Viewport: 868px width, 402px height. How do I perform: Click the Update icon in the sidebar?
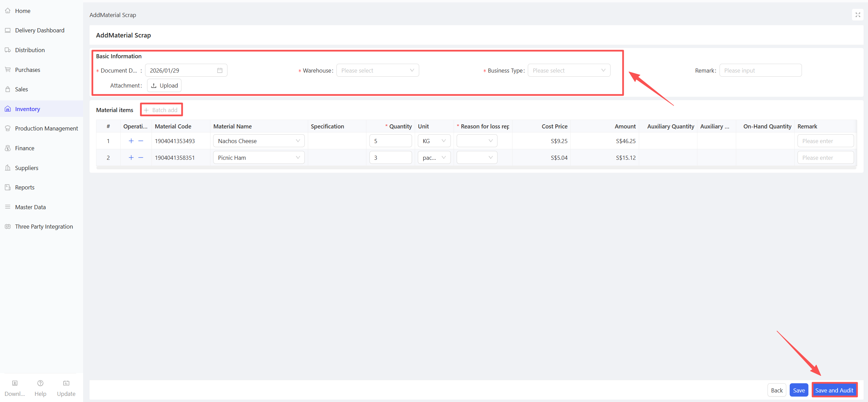pos(66,383)
